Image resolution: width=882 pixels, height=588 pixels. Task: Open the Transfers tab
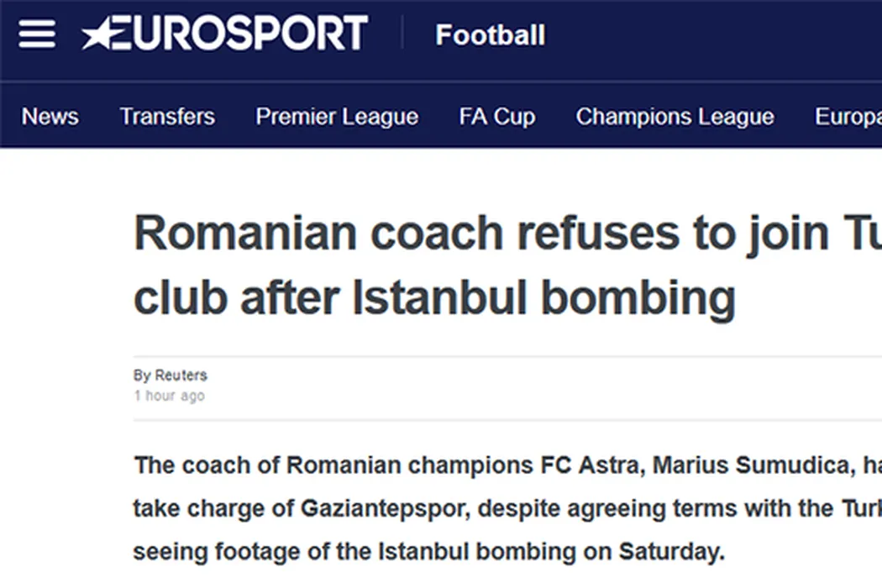pyautogui.click(x=166, y=116)
